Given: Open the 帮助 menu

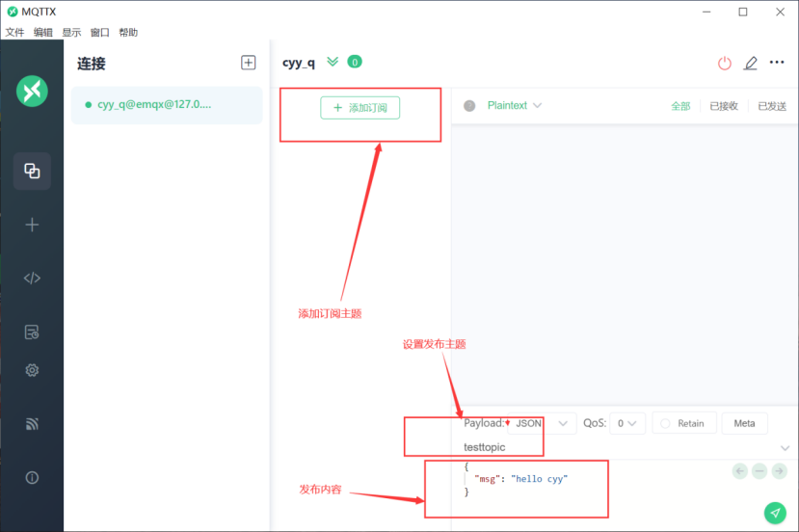Looking at the screenshot, I should (x=128, y=33).
